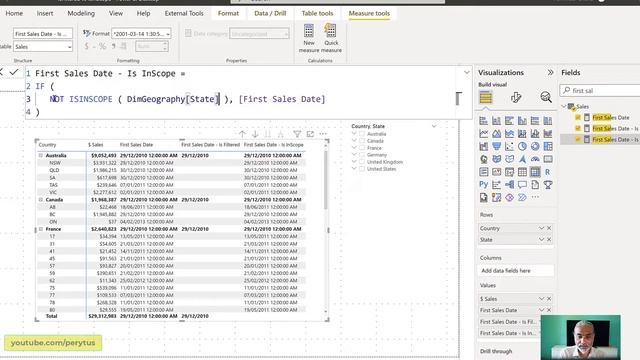Viewport: 640px width, 360px height.
Task: Select the Gauge visual
Action: click(535, 159)
